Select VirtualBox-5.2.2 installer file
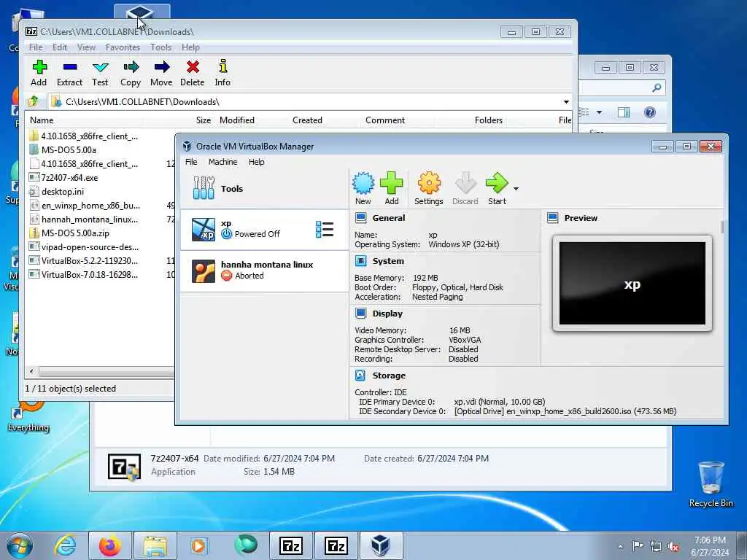Screen dimensions: 747x560 (x=90, y=261)
